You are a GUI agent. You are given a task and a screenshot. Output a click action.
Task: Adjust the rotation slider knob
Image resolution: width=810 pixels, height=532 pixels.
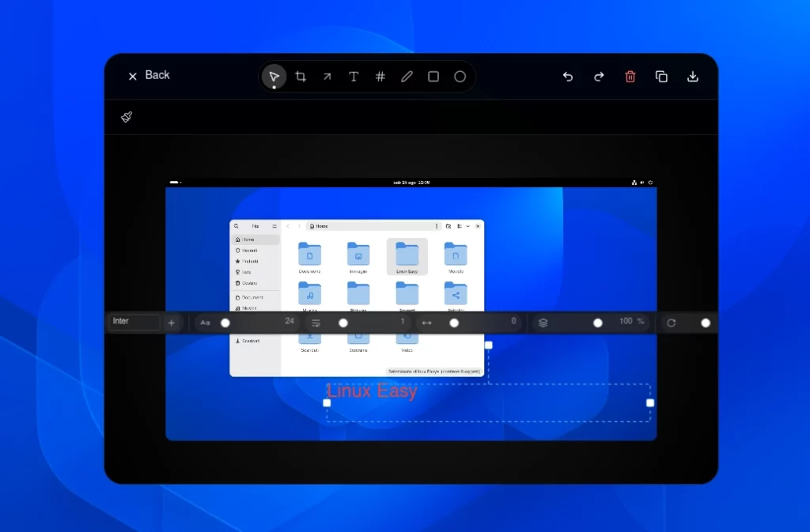pos(706,323)
